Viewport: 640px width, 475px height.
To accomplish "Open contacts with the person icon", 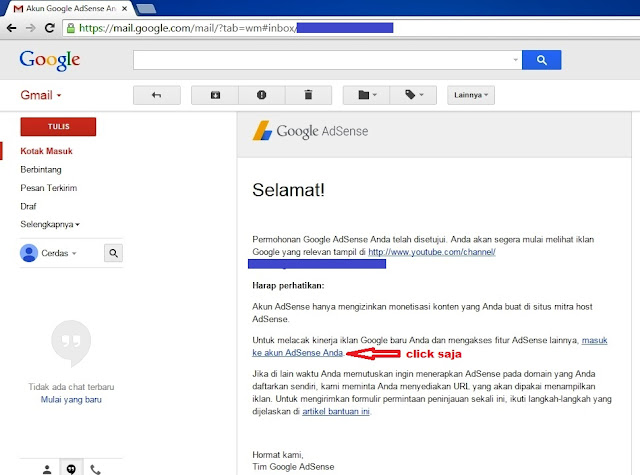I will [47, 469].
